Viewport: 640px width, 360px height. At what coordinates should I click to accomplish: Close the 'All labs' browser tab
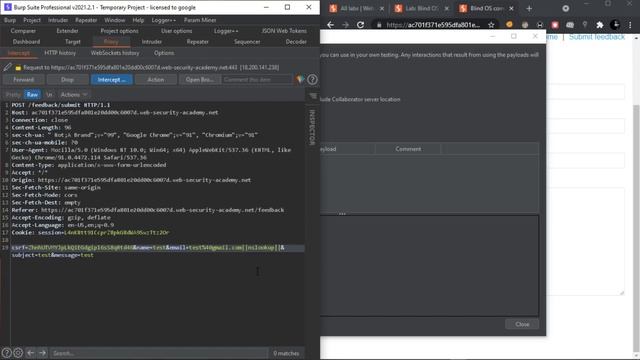click(x=382, y=8)
